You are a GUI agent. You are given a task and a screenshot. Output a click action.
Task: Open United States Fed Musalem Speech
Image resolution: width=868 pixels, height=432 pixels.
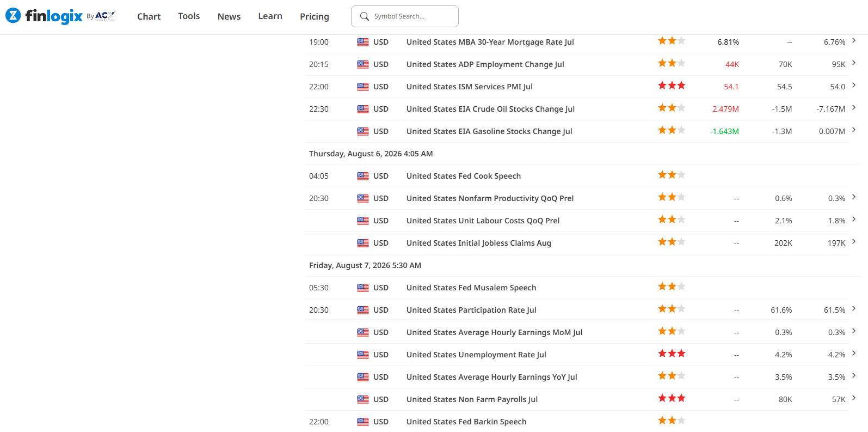click(x=471, y=288)
